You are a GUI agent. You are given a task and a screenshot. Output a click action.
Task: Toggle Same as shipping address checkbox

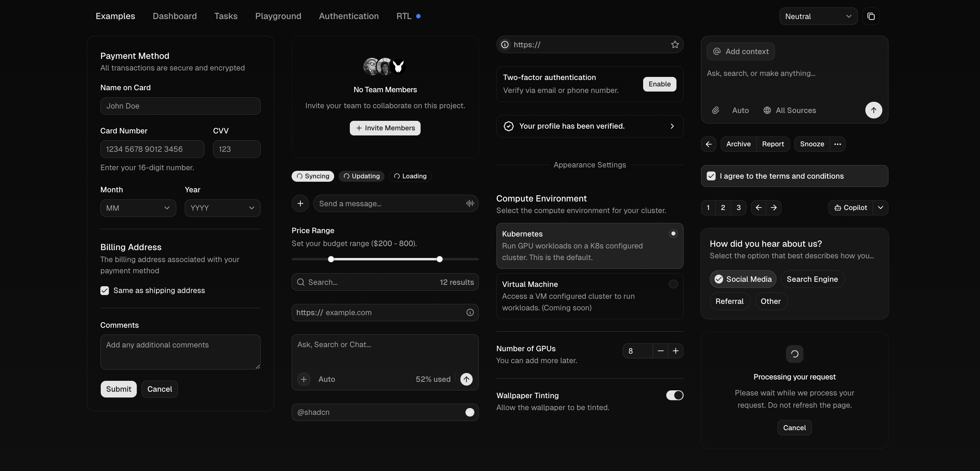coord(104,291)
